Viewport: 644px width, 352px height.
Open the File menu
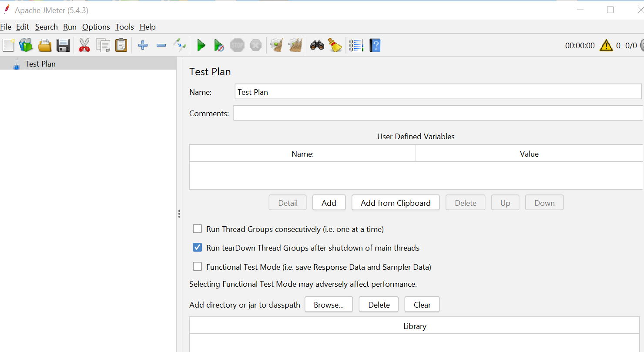[x=6, y=27]
